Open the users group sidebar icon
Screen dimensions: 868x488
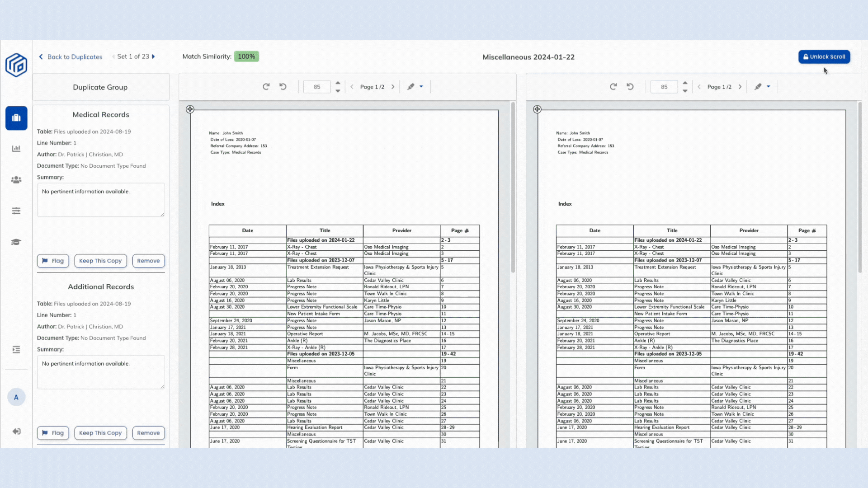[x=16, y=180]
